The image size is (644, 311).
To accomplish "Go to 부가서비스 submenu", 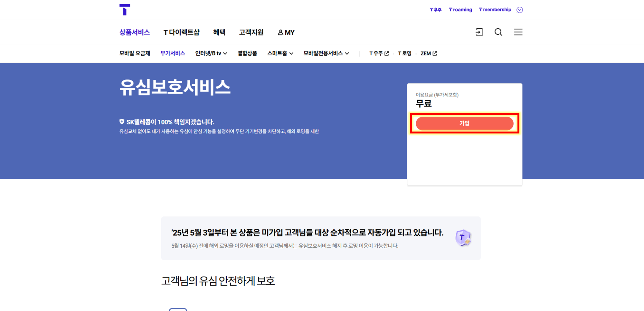I will 173,53.
